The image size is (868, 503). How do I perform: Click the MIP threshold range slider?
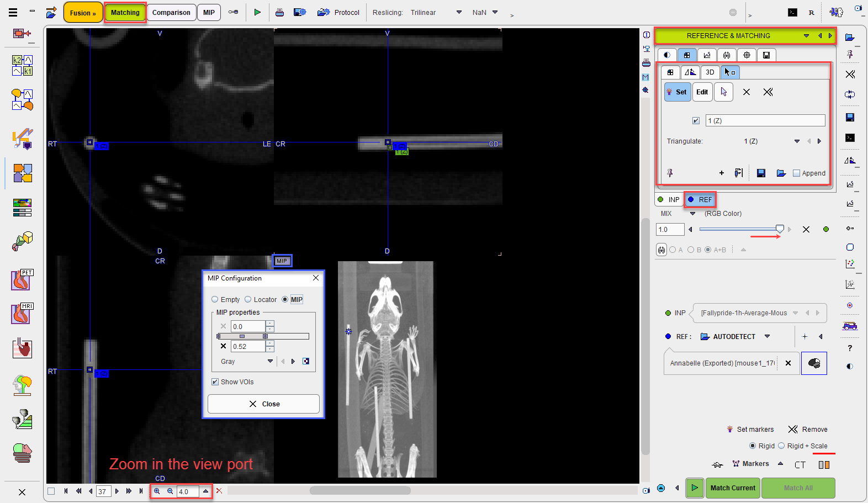click(x=263, y=336)
